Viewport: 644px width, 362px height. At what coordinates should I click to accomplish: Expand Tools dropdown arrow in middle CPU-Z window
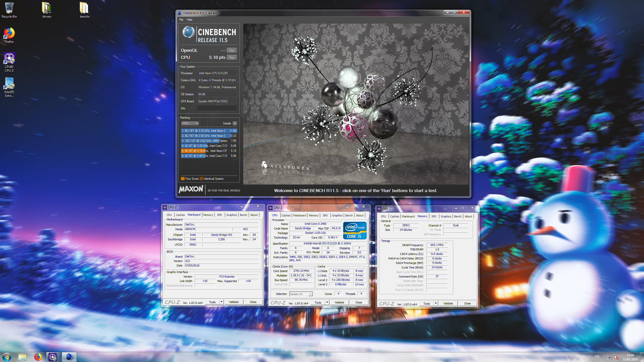[327, 303]
